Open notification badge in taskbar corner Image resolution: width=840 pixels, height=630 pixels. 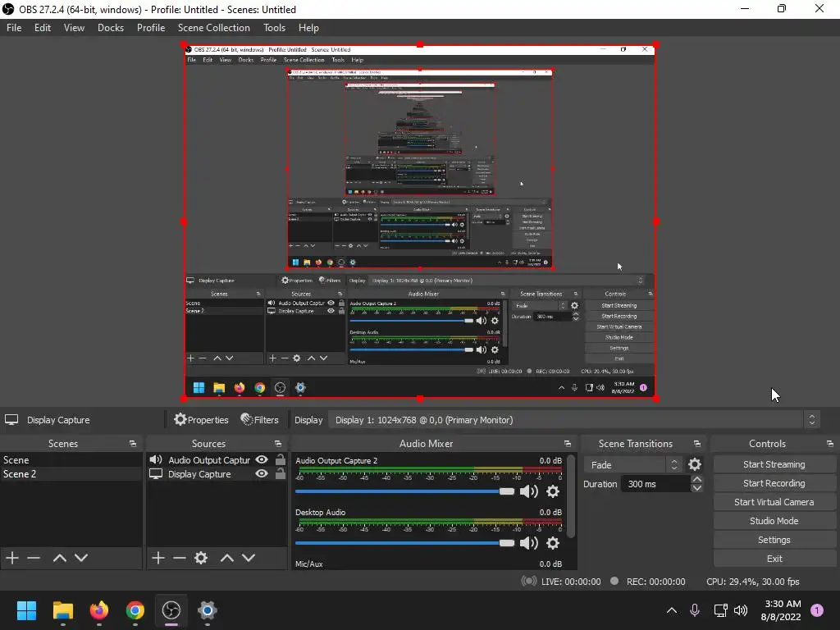coord(817,610)
